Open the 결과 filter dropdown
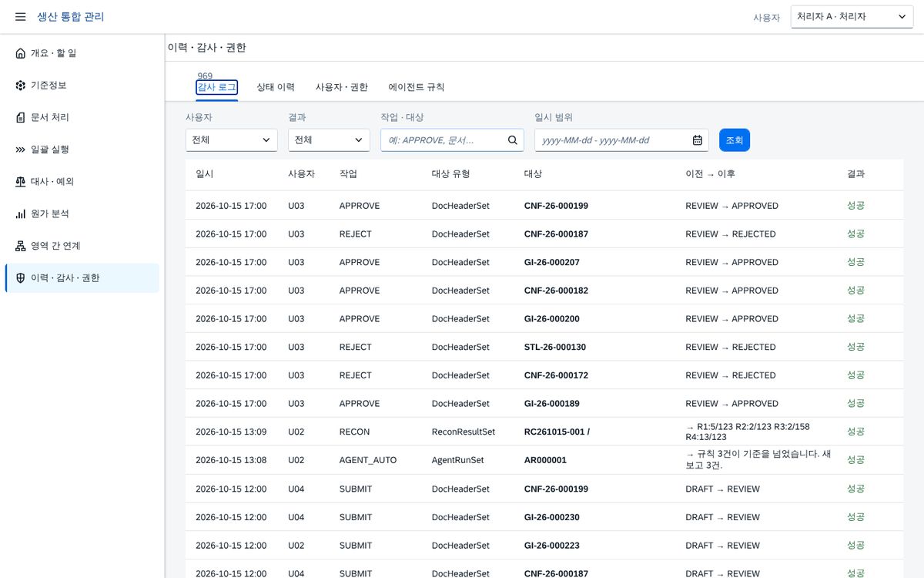 (x=330, y=140)
